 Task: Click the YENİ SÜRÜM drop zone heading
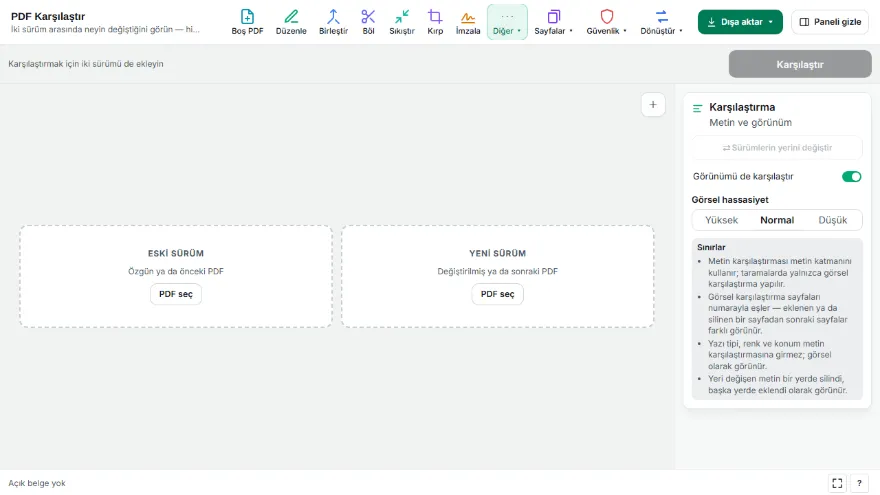pyautogui.click(x=497, y=253)
